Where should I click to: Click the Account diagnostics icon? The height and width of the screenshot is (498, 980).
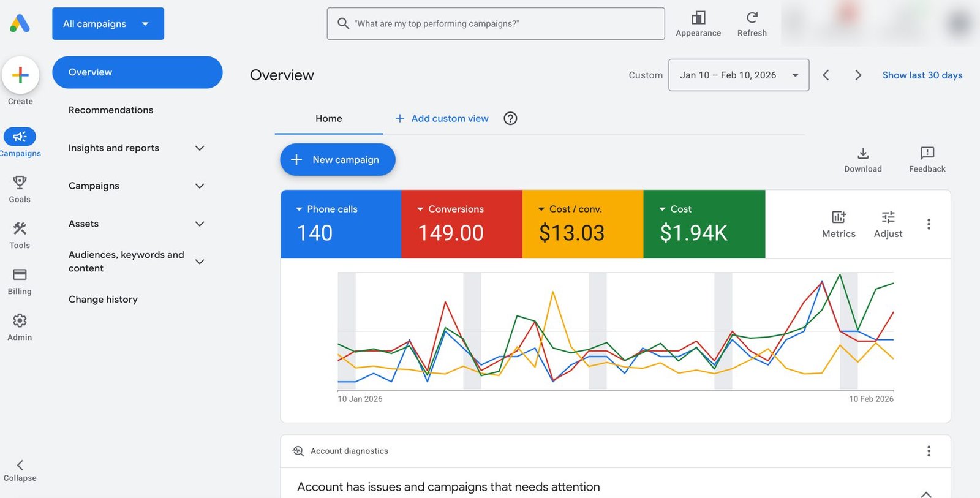coord(298,451)
